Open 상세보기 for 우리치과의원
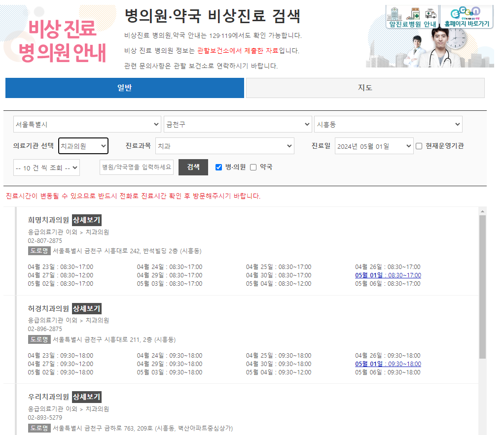504x435 pixels. (87, 397)
